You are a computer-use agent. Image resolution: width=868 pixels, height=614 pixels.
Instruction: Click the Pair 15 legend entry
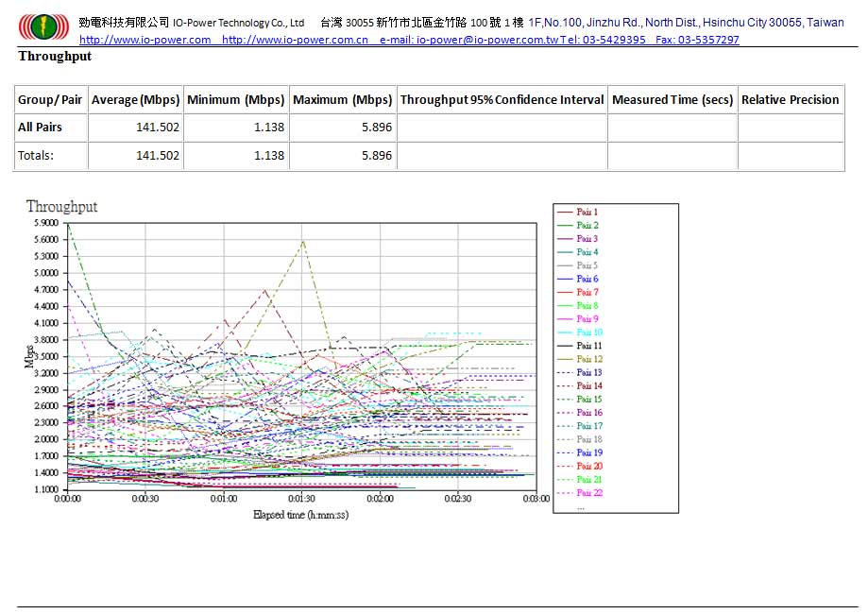pos(580,400)
